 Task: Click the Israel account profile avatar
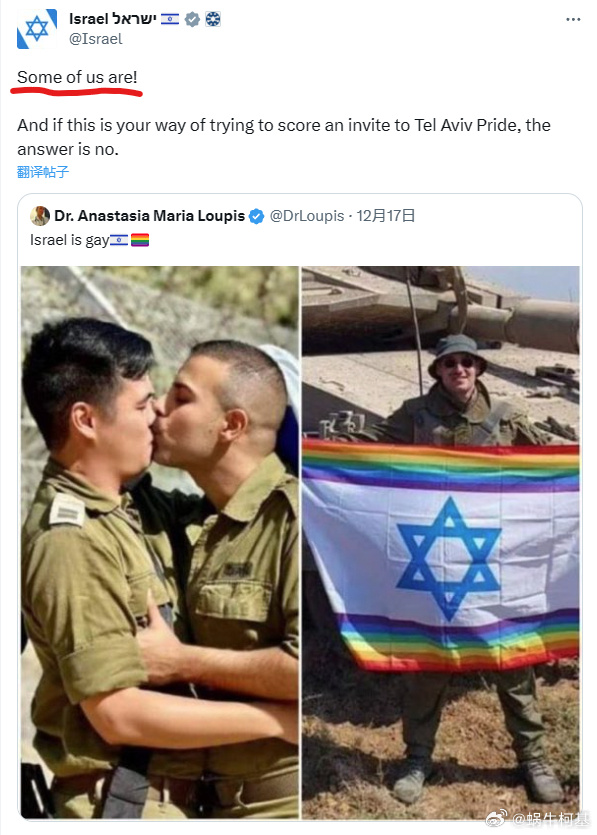click(37, 29)
